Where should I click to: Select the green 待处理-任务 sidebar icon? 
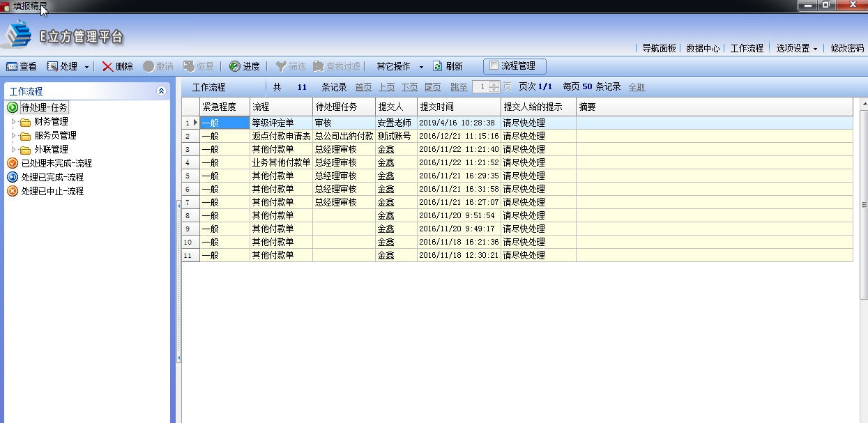click(x=11, y=107)
